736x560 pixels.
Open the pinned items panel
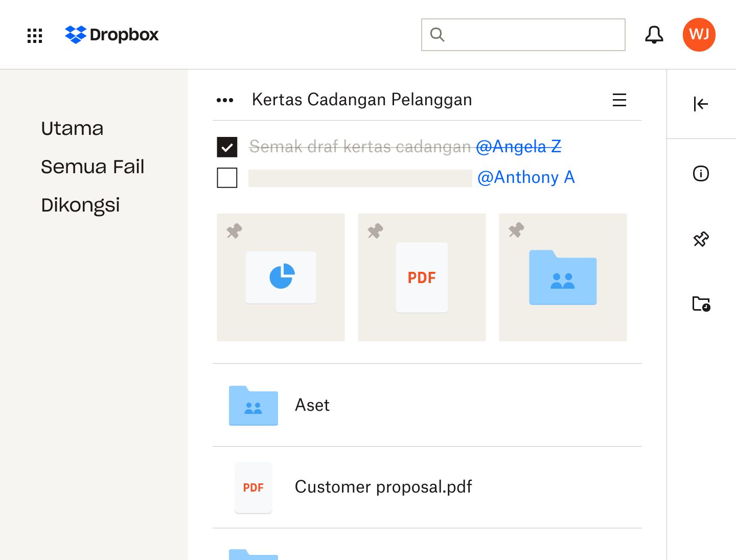coord(701,239)
